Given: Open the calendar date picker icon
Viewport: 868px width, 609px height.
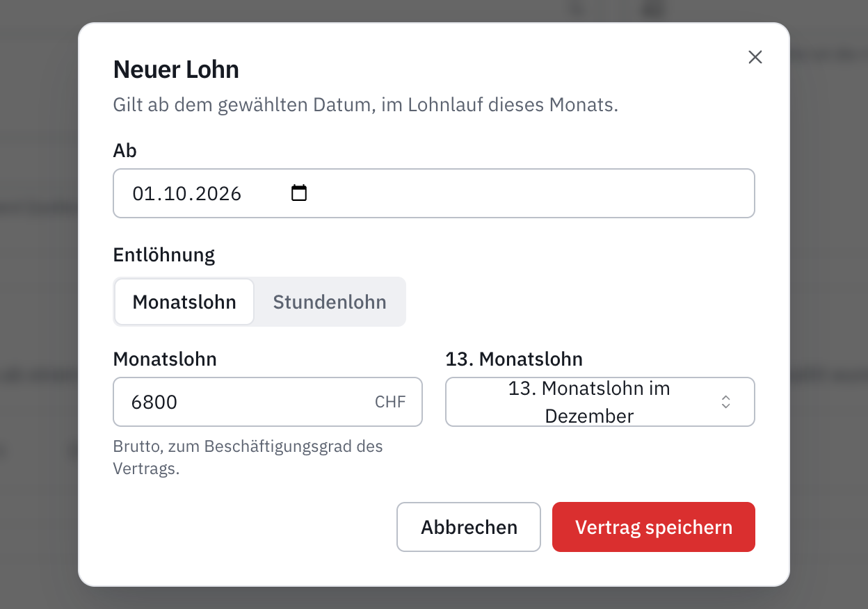Looking at the screenshot, I should tap(299, 193).
